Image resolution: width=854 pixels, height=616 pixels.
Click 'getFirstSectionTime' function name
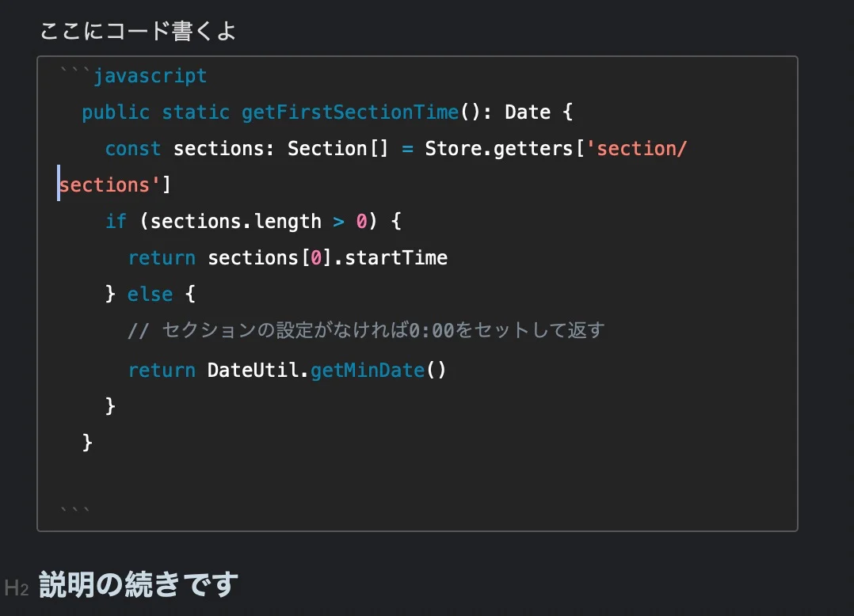click(350, 112)
